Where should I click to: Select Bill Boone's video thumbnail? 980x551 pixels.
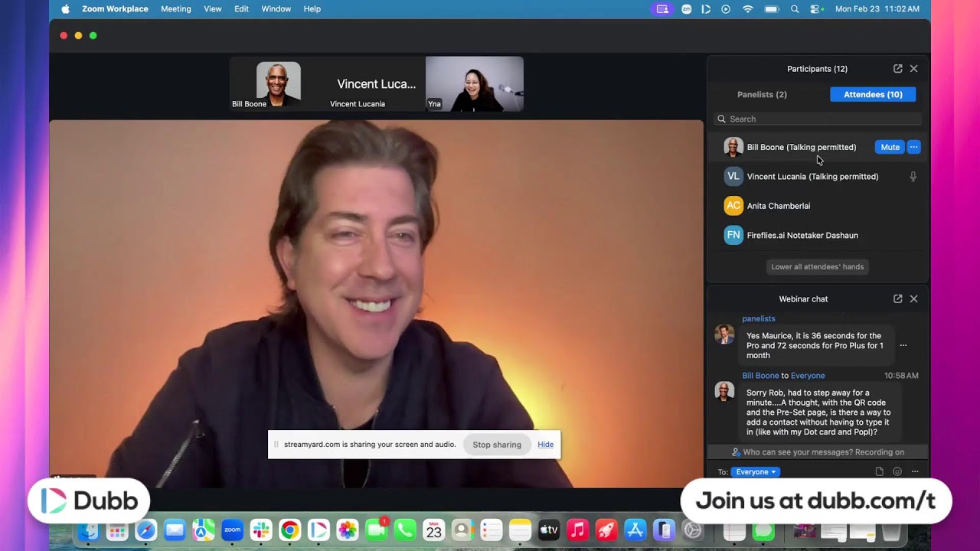point(279,84)
